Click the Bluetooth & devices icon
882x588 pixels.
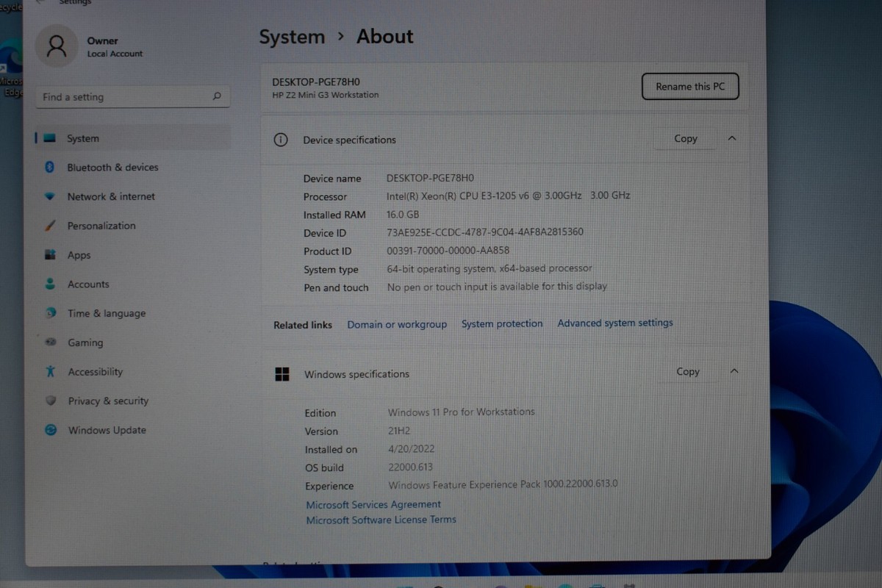point(50,168)
